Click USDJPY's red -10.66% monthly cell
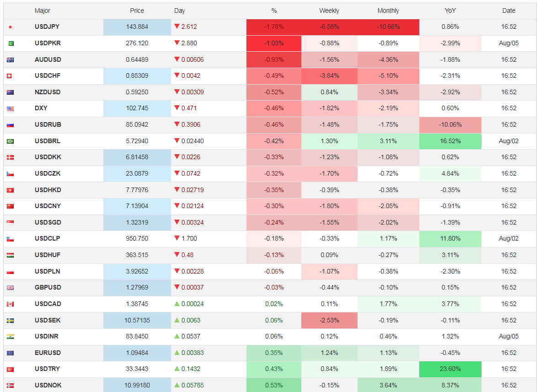 pos(388,27)
